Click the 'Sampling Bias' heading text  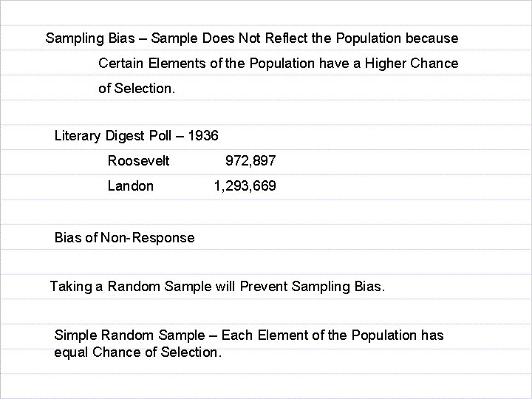coord(90,38)
